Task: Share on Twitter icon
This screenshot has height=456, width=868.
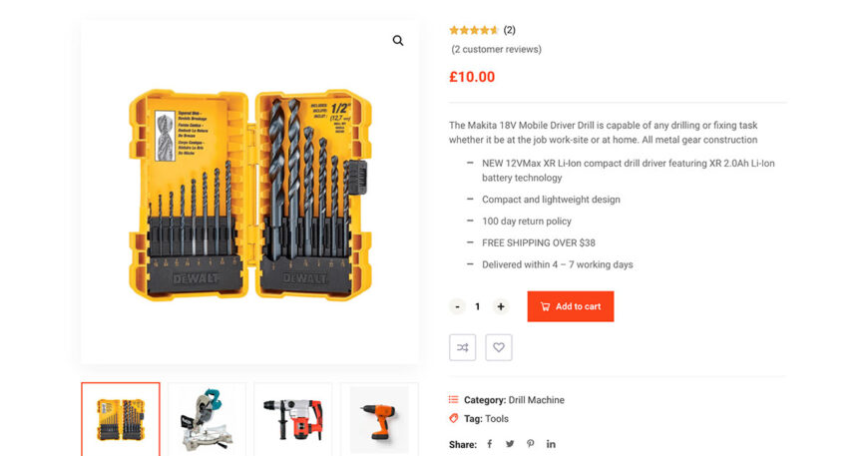Action: 510,444
